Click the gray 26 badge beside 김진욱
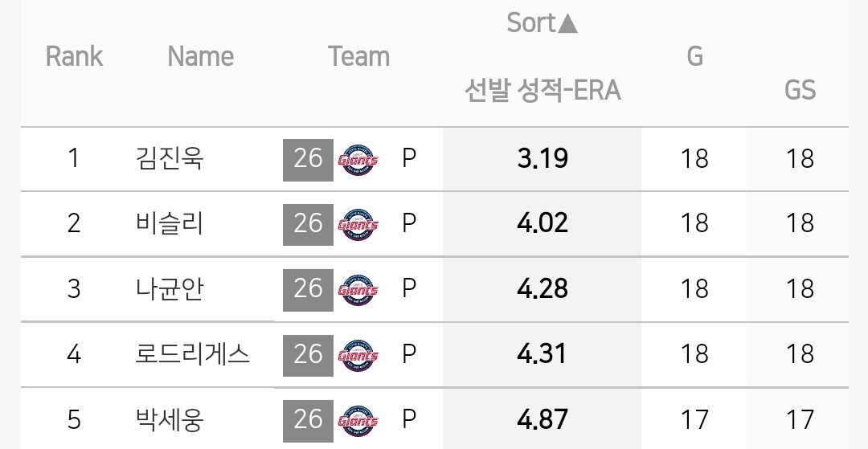This screenshot has width=868, height=449. click(309, 160)
